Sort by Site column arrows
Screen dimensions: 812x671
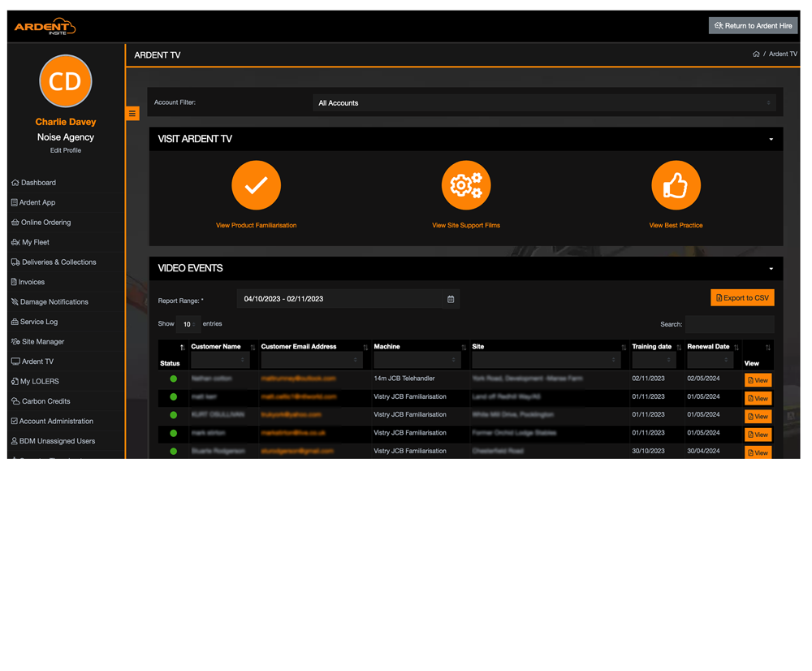[x=624, y=347]
